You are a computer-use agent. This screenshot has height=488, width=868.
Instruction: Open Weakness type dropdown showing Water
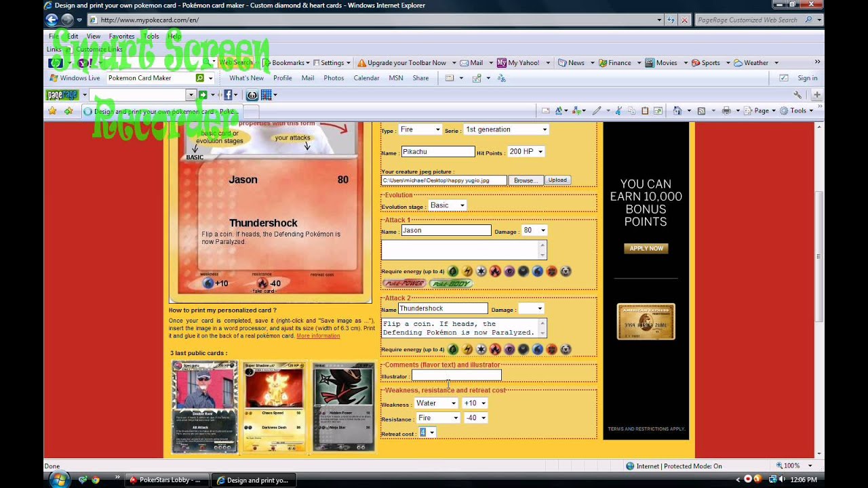tap(436, 403)
